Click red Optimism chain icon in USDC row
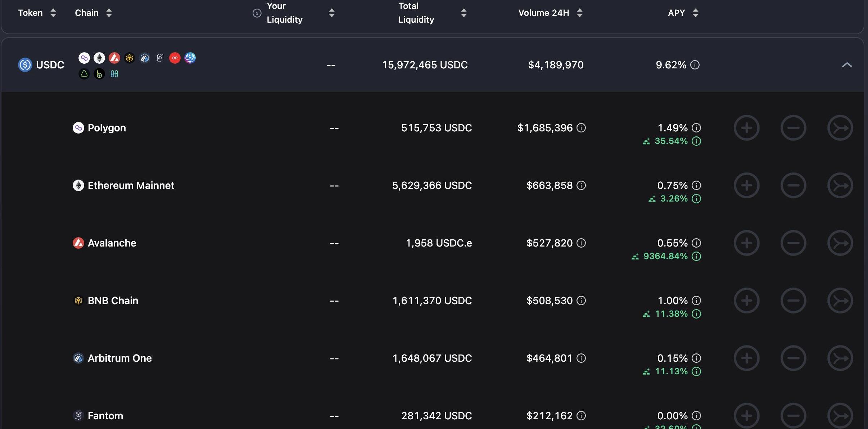The height and width of the screenshot is (429, 868). coord(175,58)
